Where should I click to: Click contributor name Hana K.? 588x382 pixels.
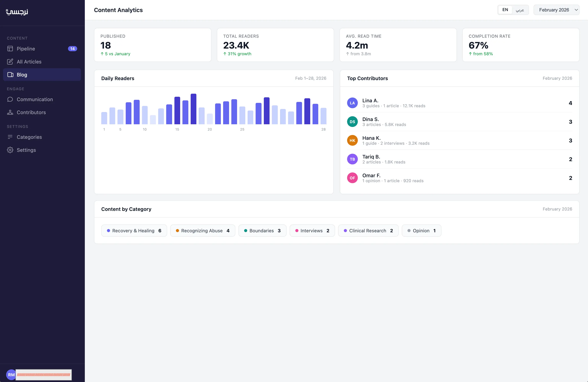point(371,138)
